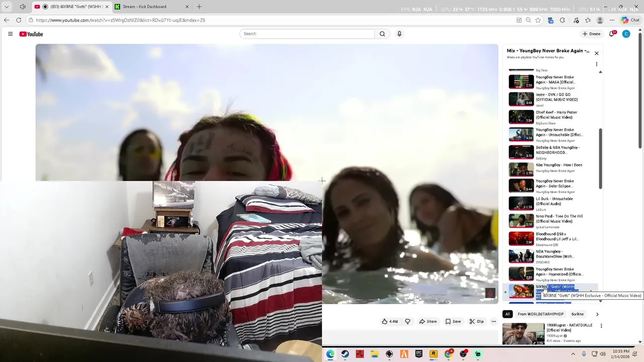Viewport: 644px width, 362px height.
Task: Click the YouTube search magnifier button
Action: click(x=382, y=34)
